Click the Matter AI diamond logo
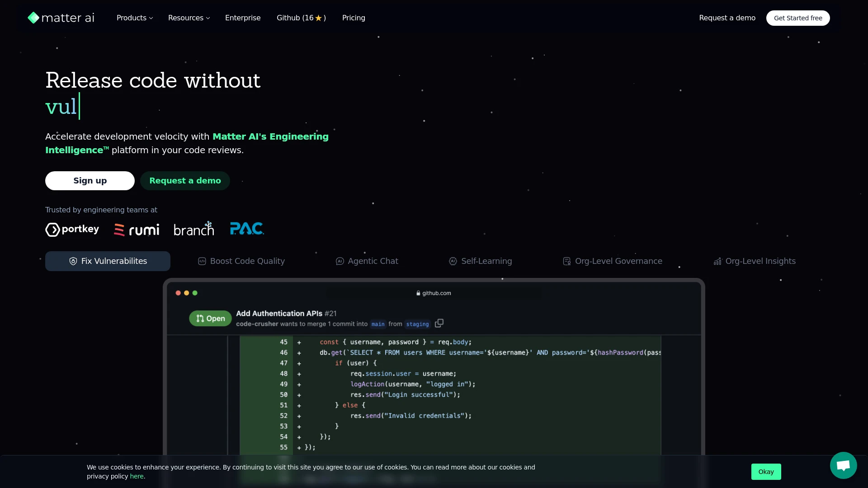Image resolution: width=868 pixels, height=488 pixels. point(33,18)
